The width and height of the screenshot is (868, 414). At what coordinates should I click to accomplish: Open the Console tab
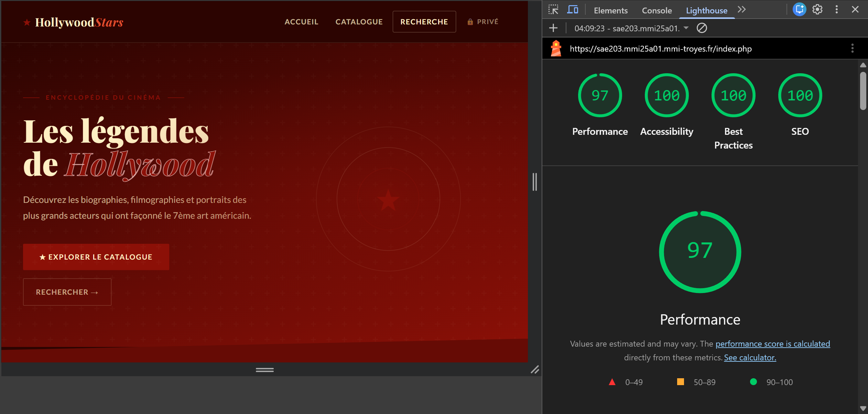pyautogui.click(x=657, y=11)
